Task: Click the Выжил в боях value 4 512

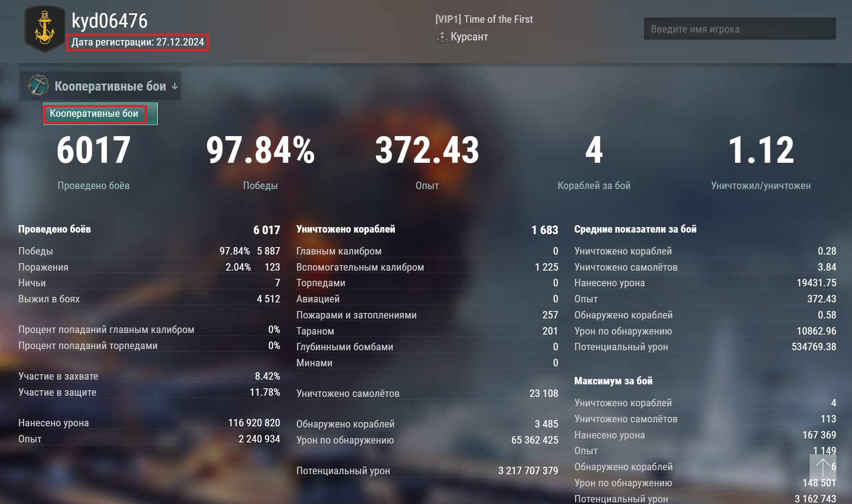Action: point(268,299)
